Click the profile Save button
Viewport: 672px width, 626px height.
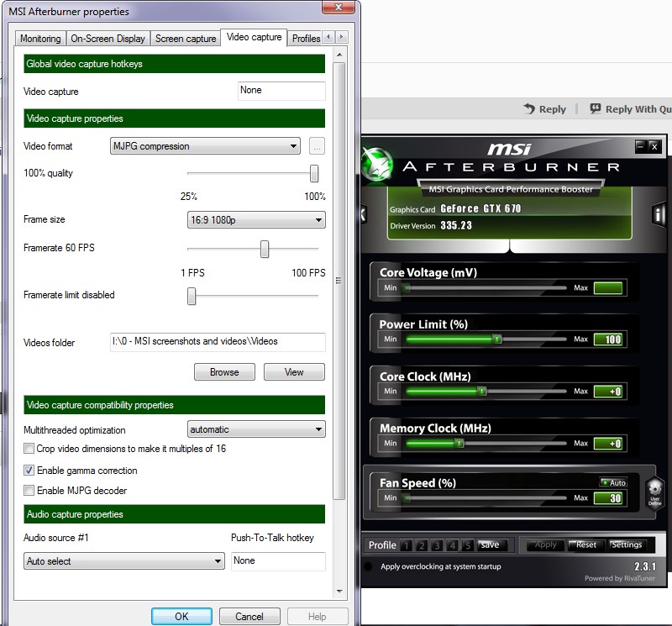492,544
